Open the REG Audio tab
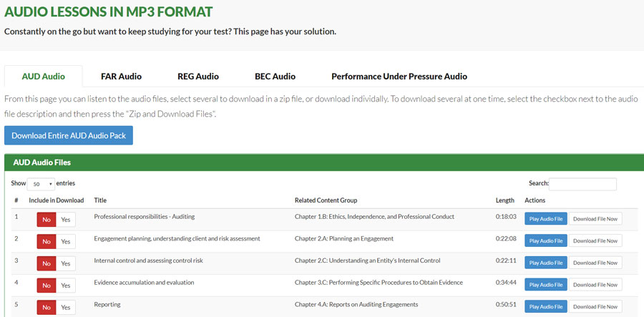The image size is (644, 317). point(198,77)
